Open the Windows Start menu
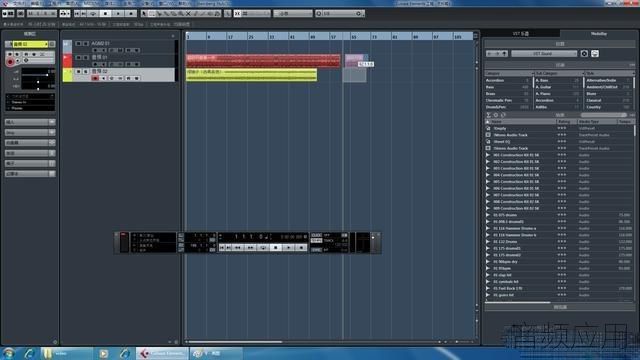The width and height of the screenshot is (640, 360). coord(9,353)
